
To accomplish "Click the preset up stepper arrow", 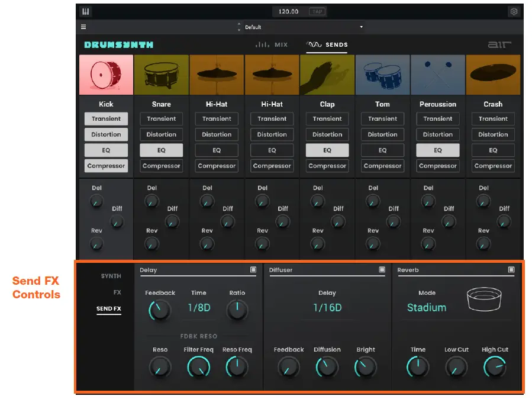I will 239,25.
